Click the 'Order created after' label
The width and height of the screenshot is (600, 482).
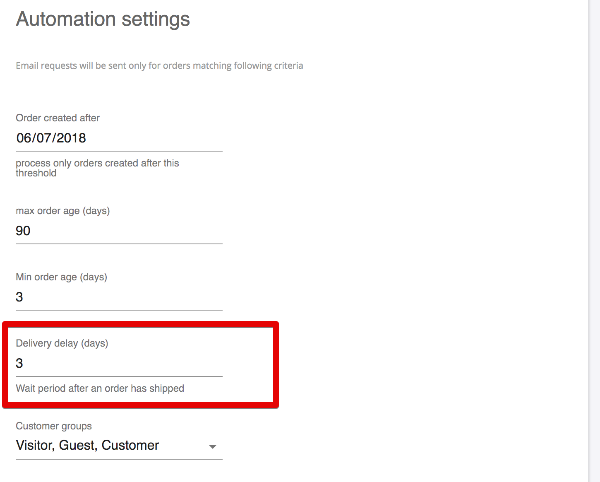click(x=58, y=118)
